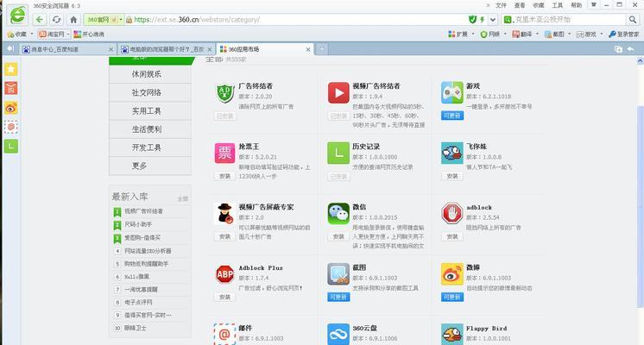Open the 查看 menu
Screen dimensions: 644x345
pos(520,5)
